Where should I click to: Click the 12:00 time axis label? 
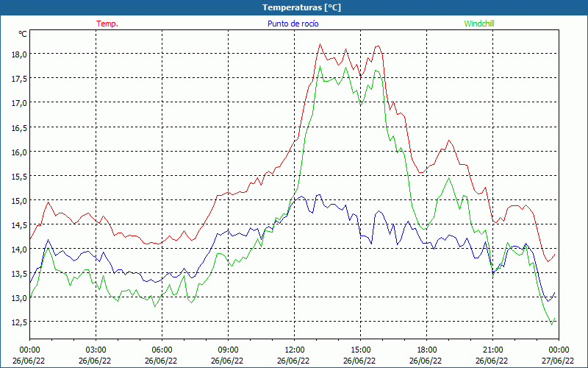pyautogui.click(x=295, y=350)
